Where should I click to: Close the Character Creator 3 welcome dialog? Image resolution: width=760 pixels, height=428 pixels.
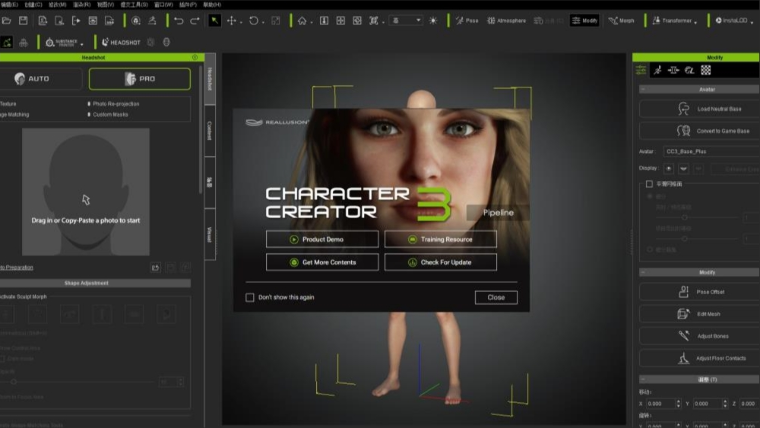coord(496,297)
